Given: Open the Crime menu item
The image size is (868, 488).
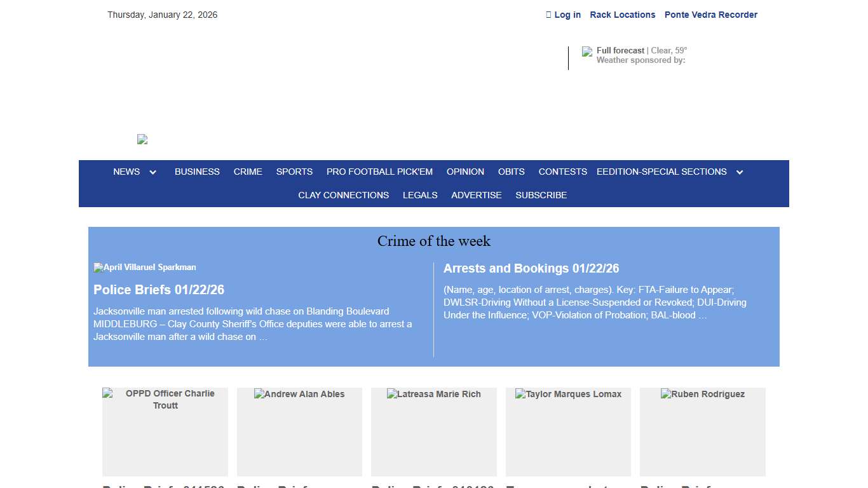Looking at the screenshot, I should (x=248, y=172).
